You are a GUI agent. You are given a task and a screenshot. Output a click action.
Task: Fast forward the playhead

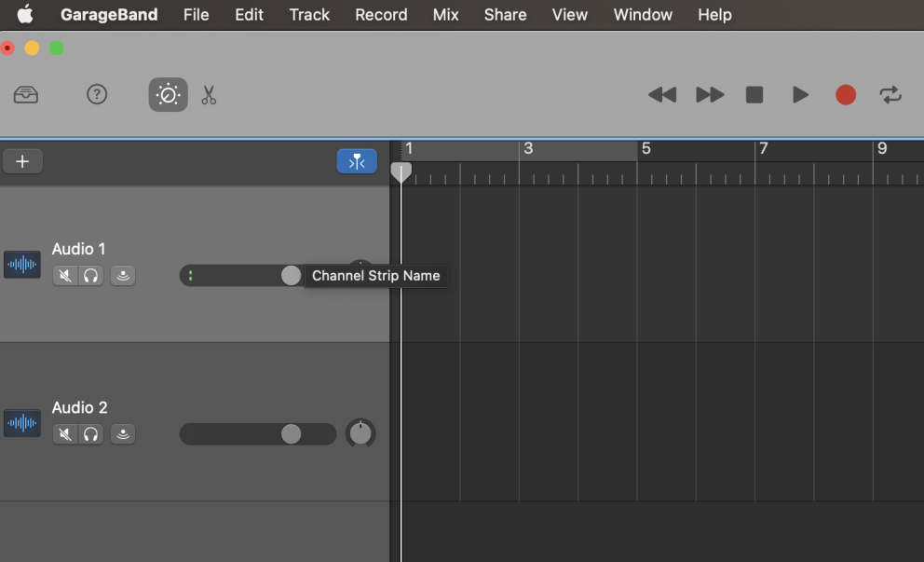(710, 94)
